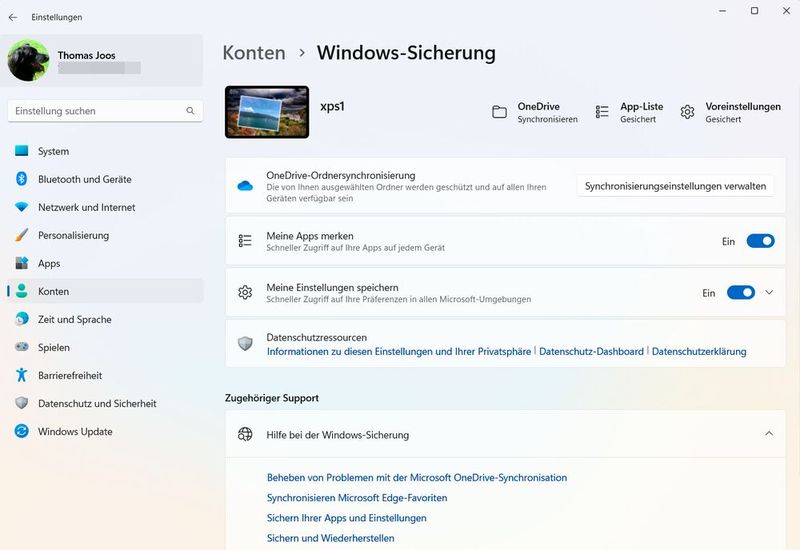Open Windows Update in sidebar
Viewport: 800px width, 550px height.
pos(75,432)
